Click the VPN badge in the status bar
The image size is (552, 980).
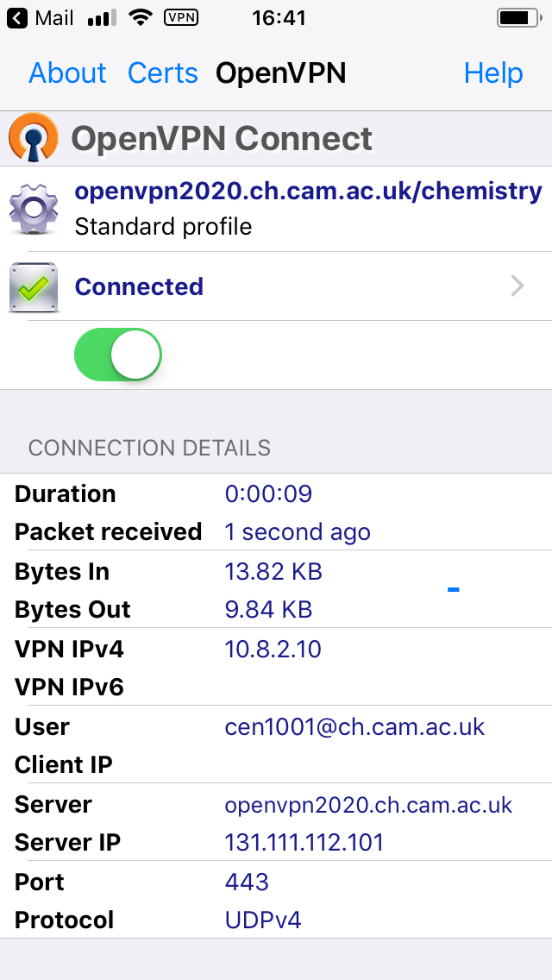181,16
